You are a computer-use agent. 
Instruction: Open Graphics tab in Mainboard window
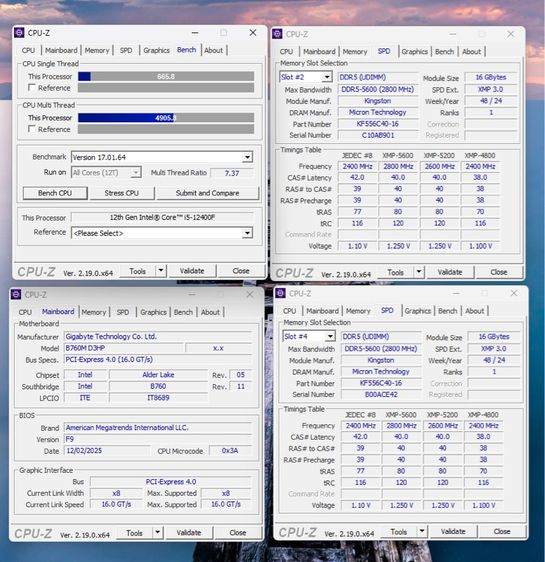[x=153, y=312]
